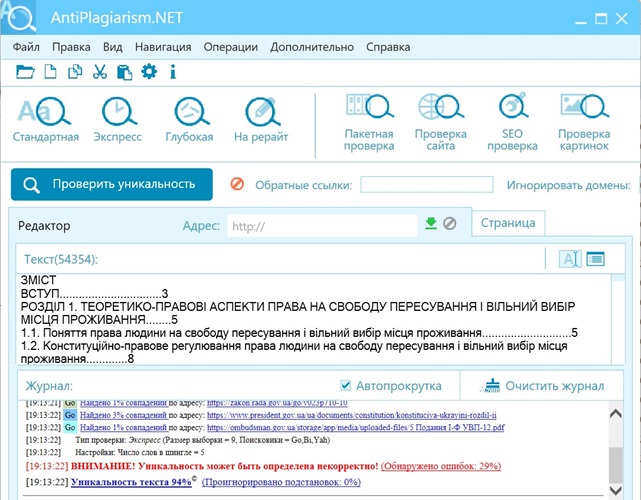Switch to the Редактор tab
The height and width of the screenshot is (500, 641).
click(x=44, y=226)
